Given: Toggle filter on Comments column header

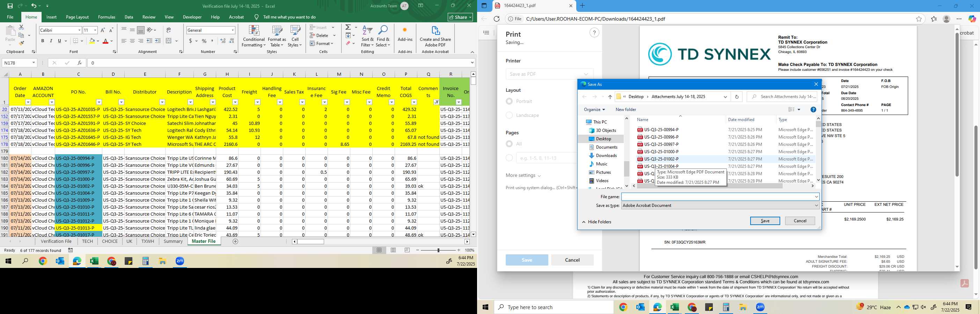Looking at the screenshot, I should point(436,102).
